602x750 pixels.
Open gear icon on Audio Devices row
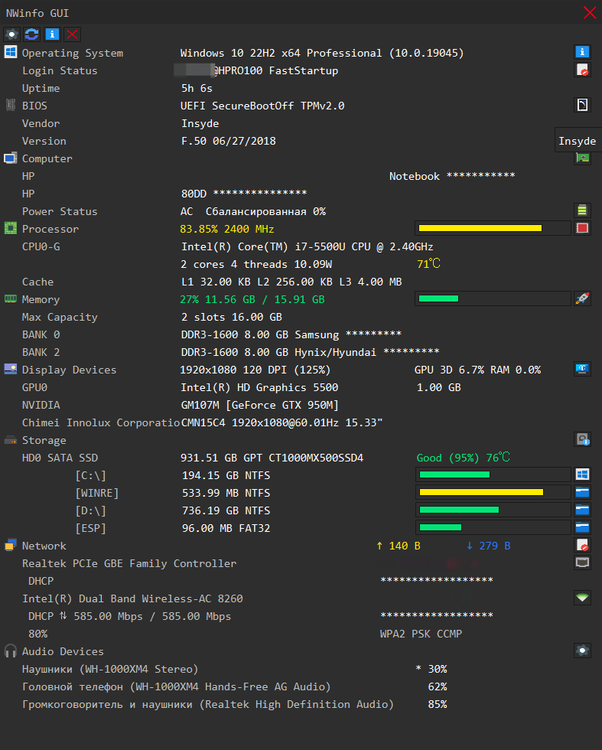(x=582, y=651)
